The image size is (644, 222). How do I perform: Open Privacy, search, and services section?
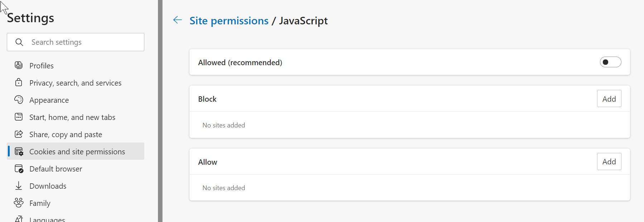[x=75, y=83]
